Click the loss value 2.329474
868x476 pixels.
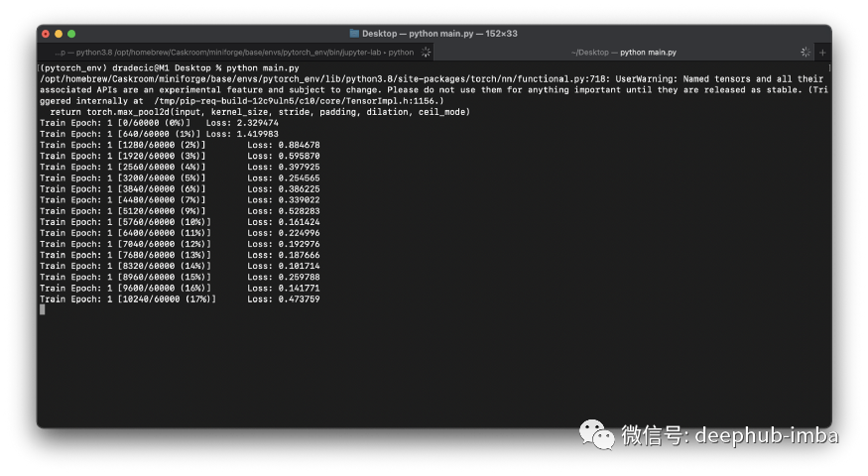(x=257, y=123)
